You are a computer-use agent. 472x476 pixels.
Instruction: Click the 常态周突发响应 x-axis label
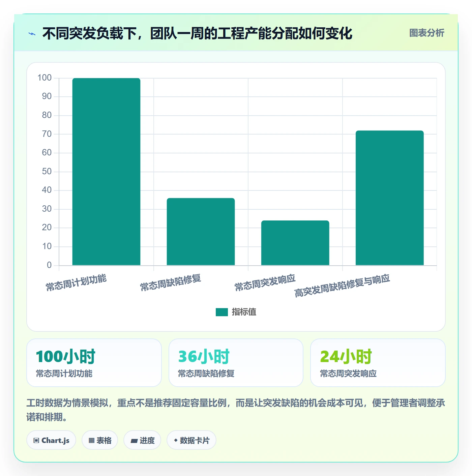(265, 282)
